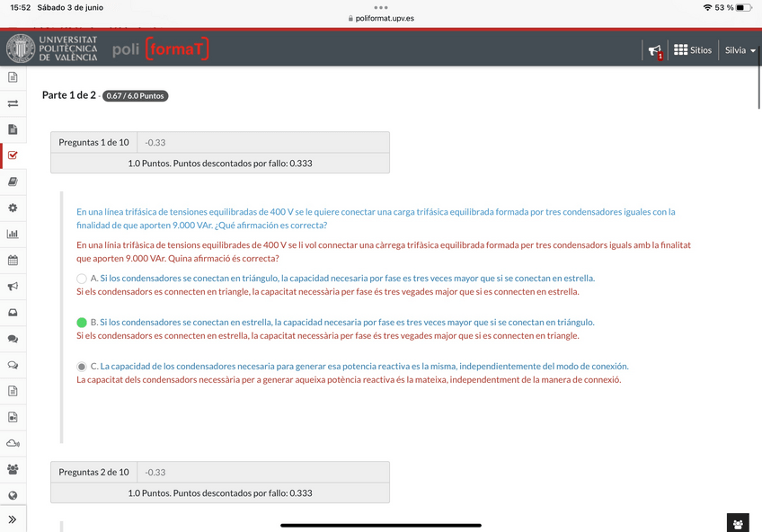Select answer option B radio button
This screenshot has width=762, height=532.
[82, 323]
